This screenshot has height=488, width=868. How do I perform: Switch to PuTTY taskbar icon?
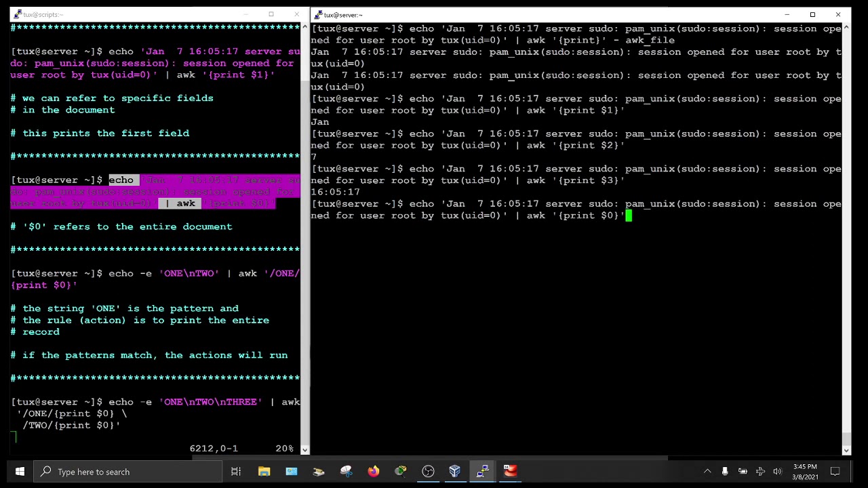coord(482,472)
